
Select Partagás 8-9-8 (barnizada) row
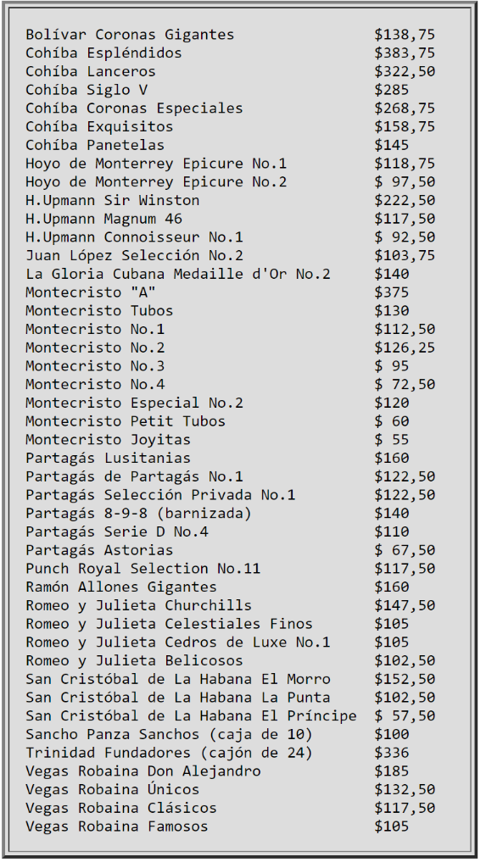[138, 513]
